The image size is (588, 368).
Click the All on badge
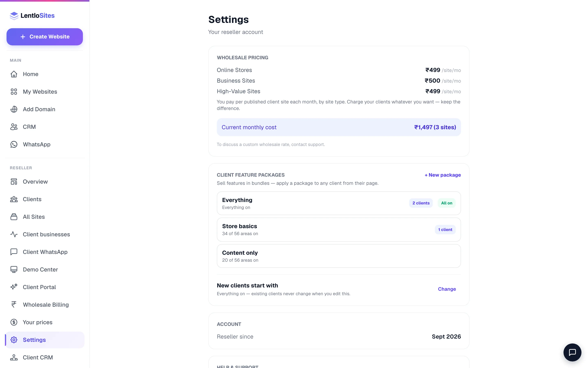tap(447, 203)
